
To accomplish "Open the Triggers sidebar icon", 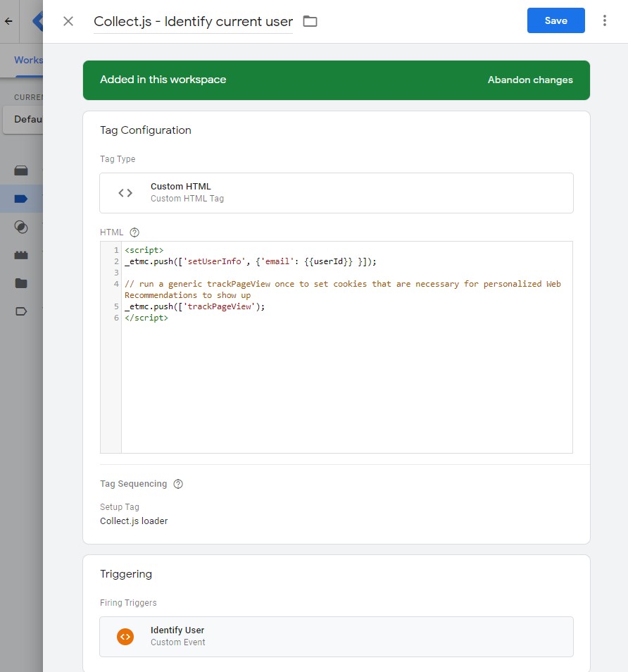I will pyautogui.click(x=21, y=227).
